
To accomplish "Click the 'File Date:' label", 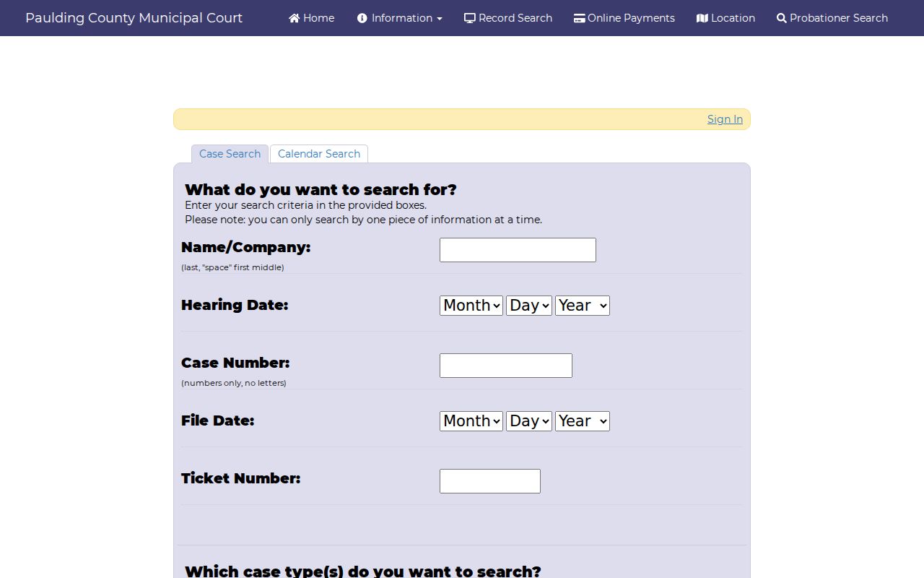I will pos(217,420).
